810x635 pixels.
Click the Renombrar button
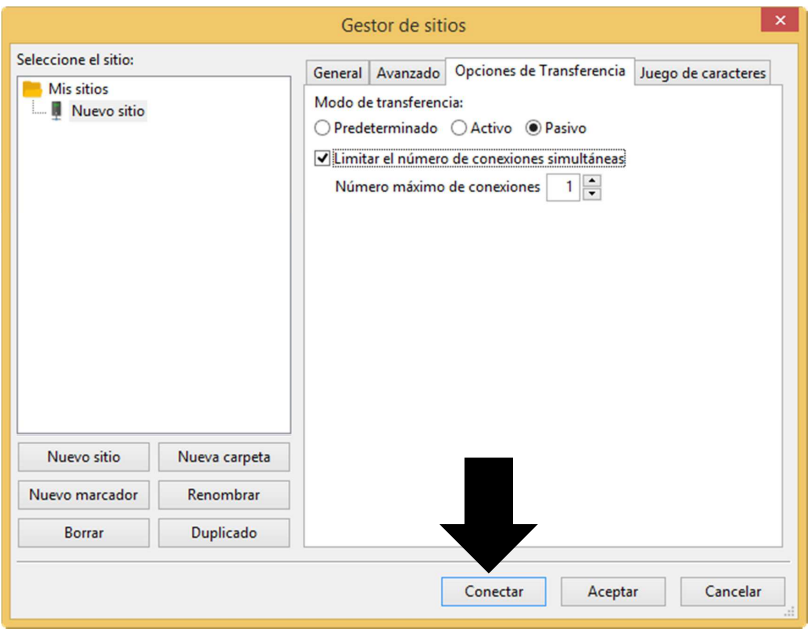point(224,495)
